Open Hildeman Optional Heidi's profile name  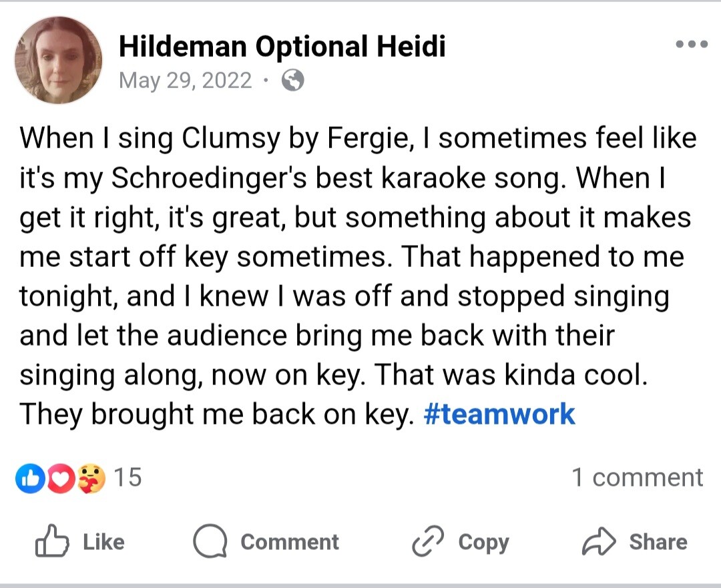point(282,46)
